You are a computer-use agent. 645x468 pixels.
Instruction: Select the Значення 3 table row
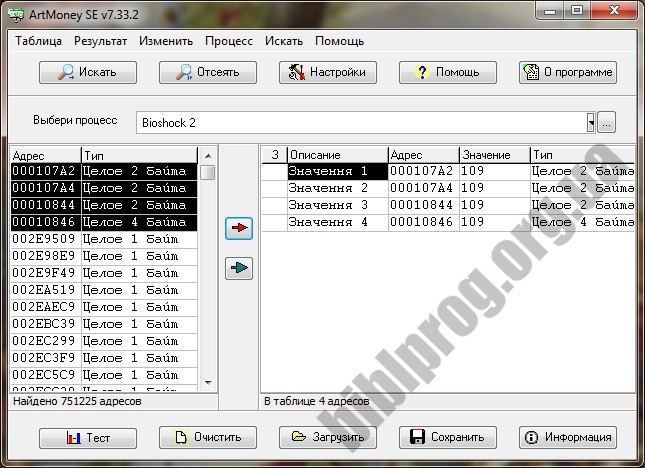328,204
